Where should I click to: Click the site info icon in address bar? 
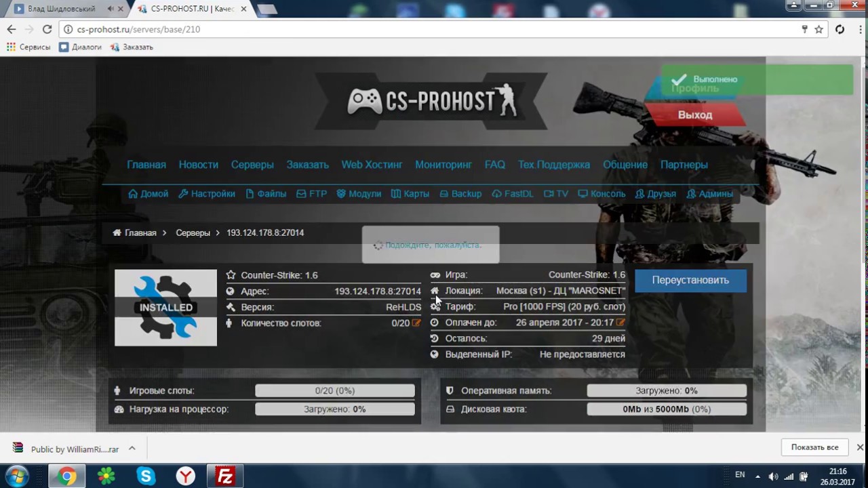click(68, 29)
